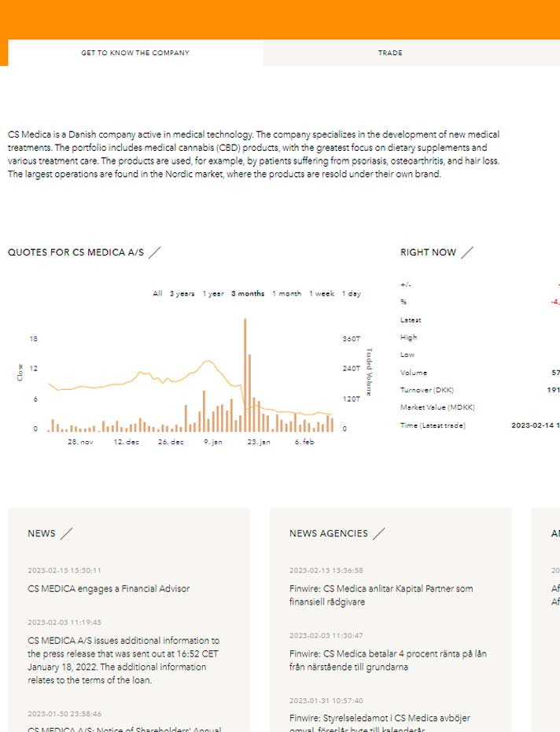Click the Volume row label
The height and width of the screenshot is (732, 560).
(414, 373)
